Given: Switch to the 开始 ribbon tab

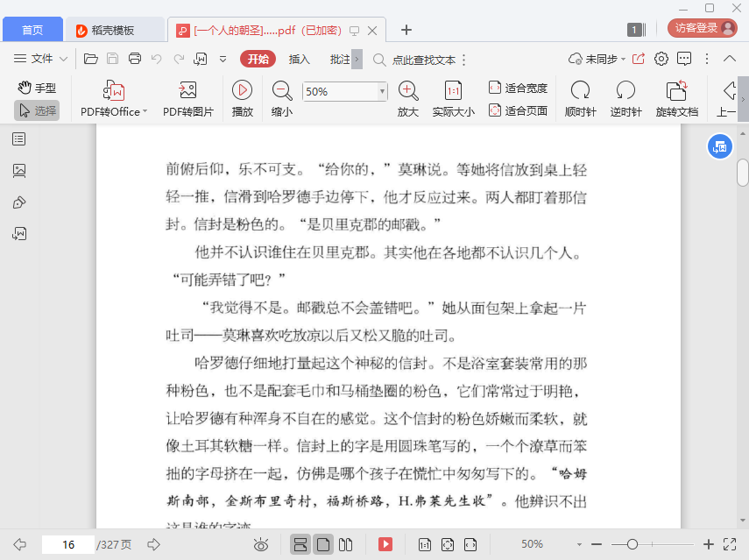Looking at the screenshot, I should point(258,59).
